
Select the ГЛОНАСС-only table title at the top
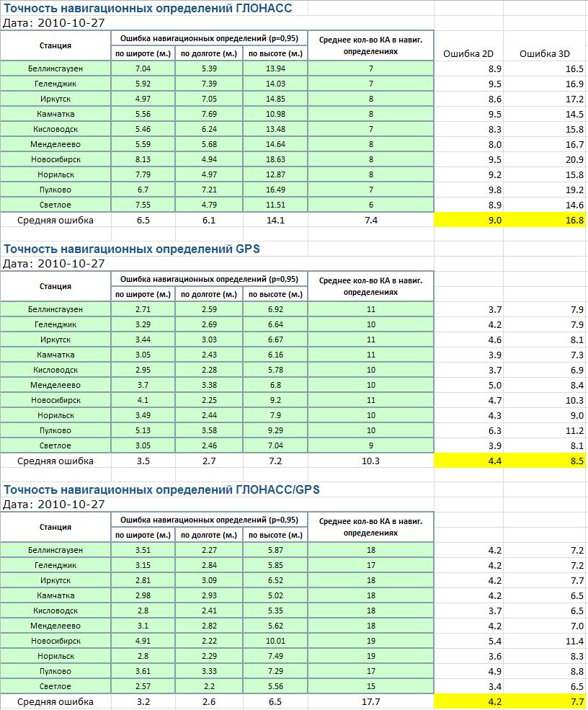(x=157, y=9)
